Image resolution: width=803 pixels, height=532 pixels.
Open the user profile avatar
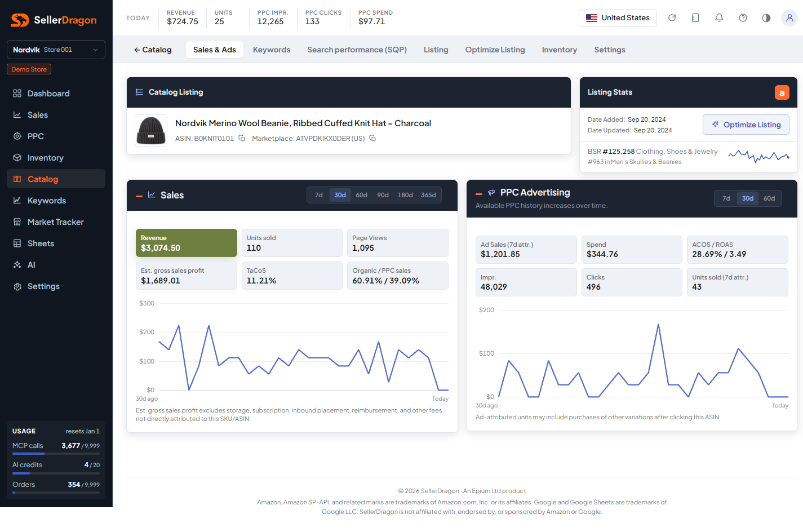tap(789, 18)
